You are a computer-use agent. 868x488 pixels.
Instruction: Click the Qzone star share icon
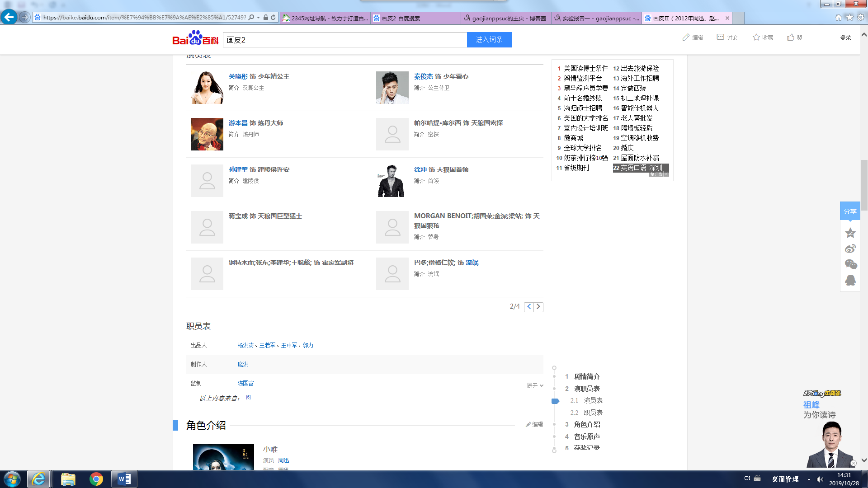click(x=850, y=233)
